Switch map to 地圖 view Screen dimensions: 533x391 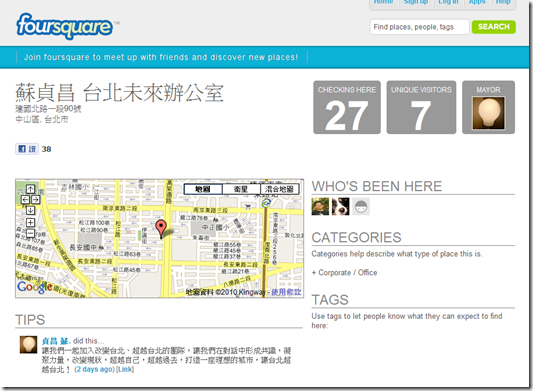tap(203, 189)
